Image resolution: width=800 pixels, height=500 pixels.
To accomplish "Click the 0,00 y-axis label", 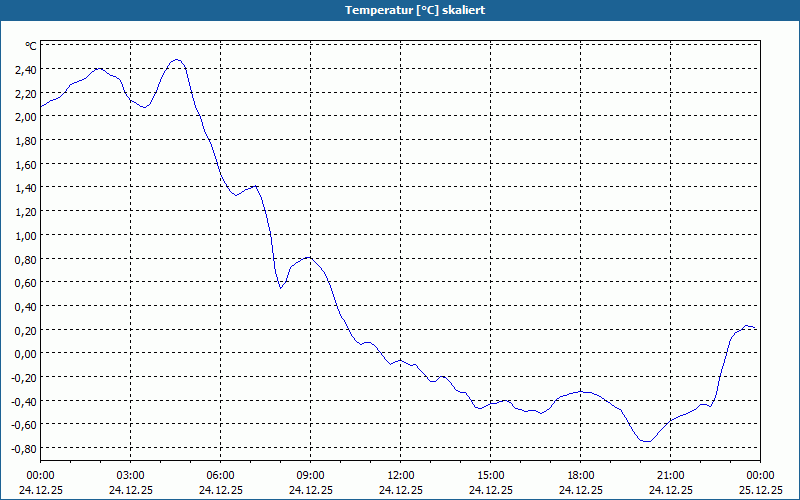I will coord(26,354).
